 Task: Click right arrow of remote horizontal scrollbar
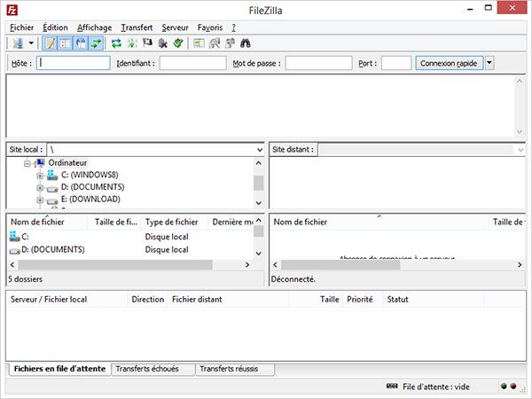(520, 264)
